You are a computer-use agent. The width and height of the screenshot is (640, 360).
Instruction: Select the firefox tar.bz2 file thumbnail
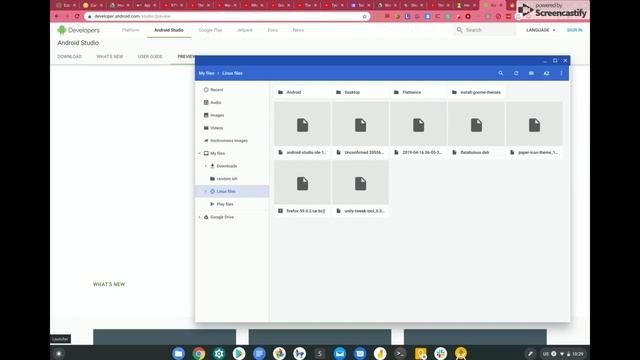click(x=302, y=183)
